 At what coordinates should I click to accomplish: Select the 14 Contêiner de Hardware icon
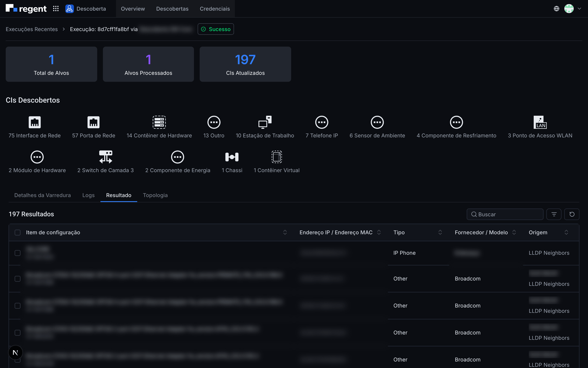(159, 122)
